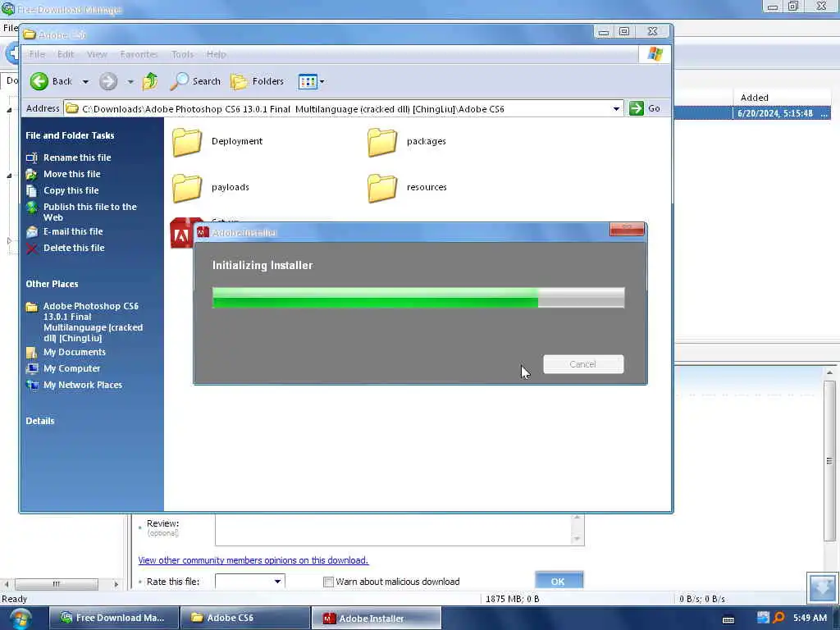Viewport: 840px width, 630px height.
Task: Select the Adobe Set-up application icon
Action: tap(181, 234)
